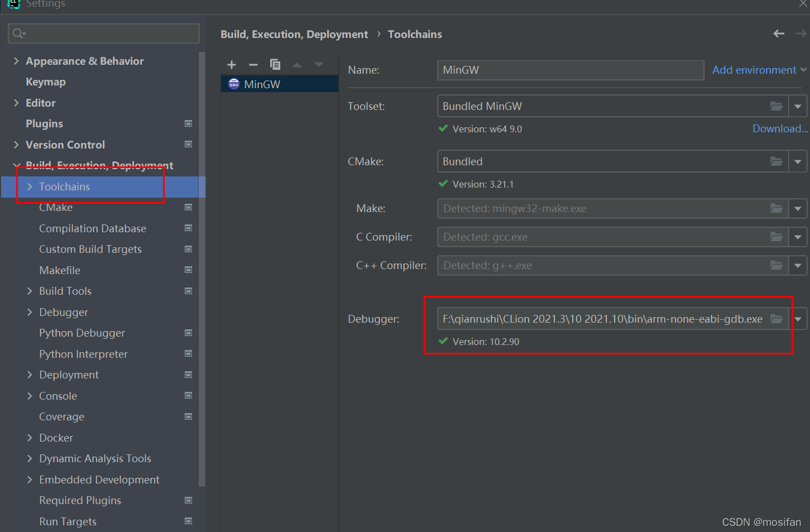Open Makefile settings page
This screenshot has height=532, width=810.
coord(60,270)
